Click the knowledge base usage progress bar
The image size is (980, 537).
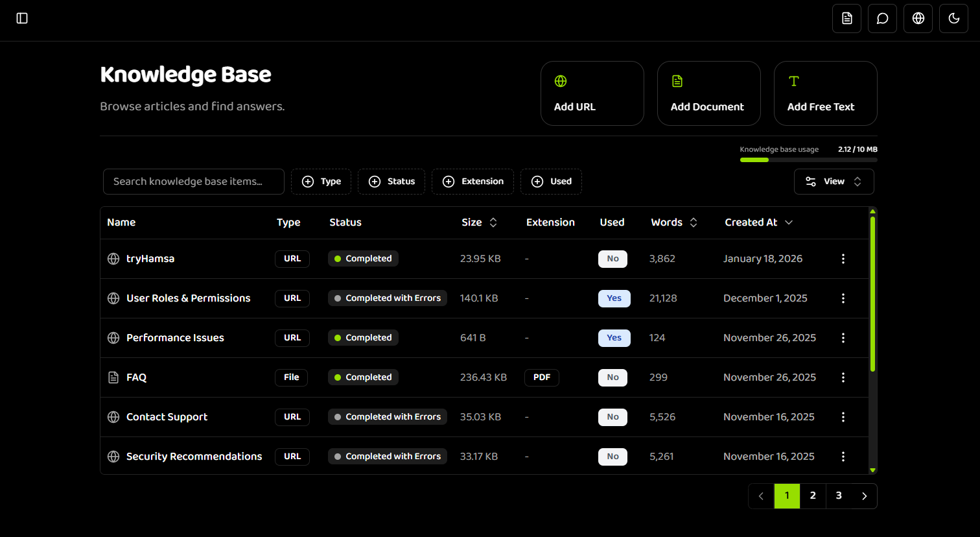809,160
